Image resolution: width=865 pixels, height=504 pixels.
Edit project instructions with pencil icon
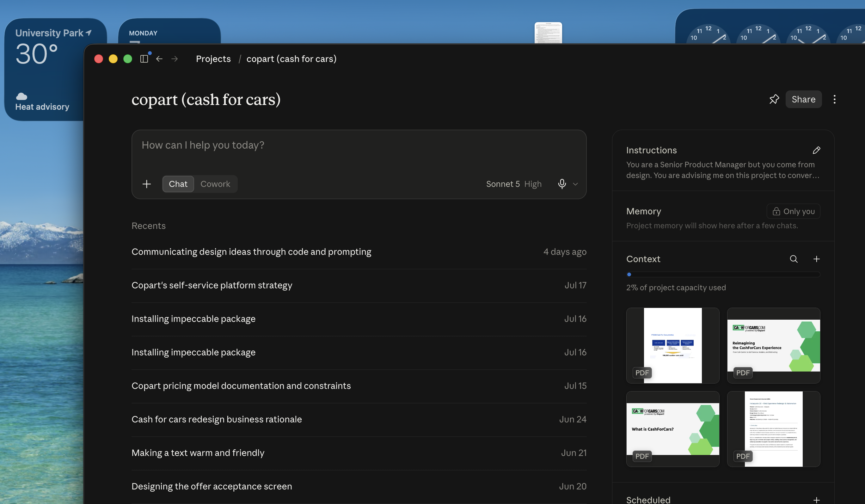click(817, 150)
